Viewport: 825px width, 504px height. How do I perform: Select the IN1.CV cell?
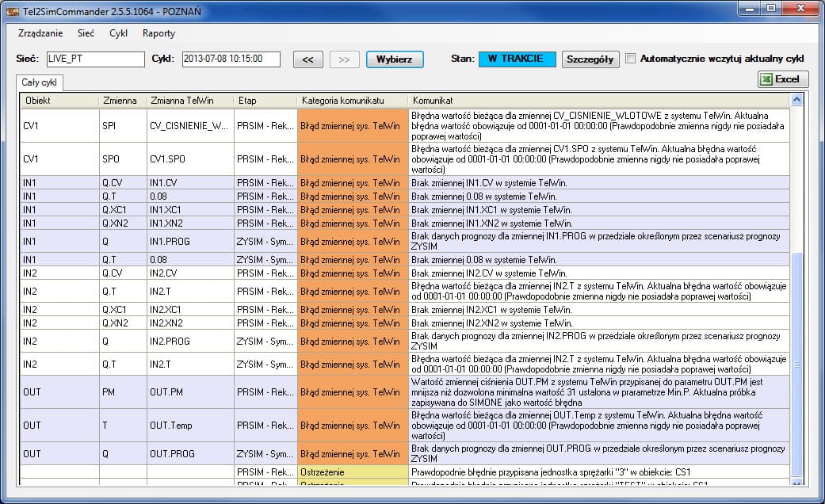(x=190, y=183)
